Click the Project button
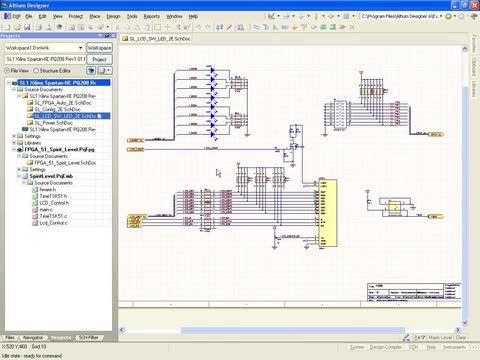The image size is (480, 360). pyautogui.click(x=99, y=59)
